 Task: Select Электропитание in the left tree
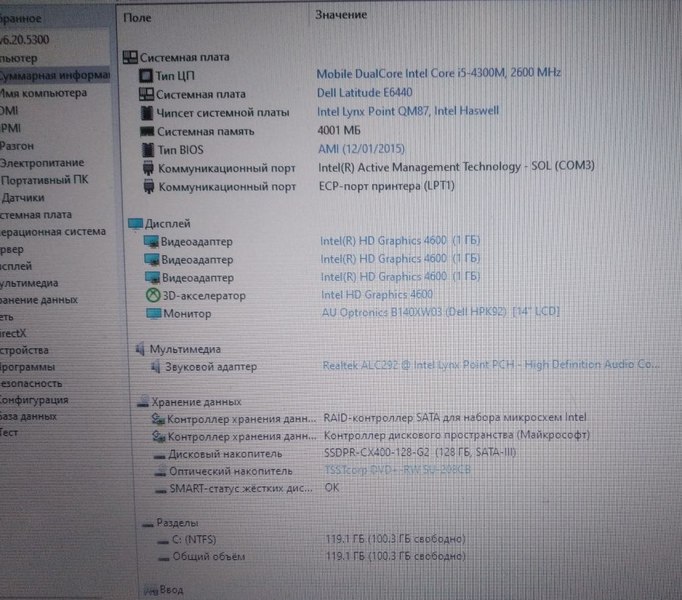(x=42, y=162)
